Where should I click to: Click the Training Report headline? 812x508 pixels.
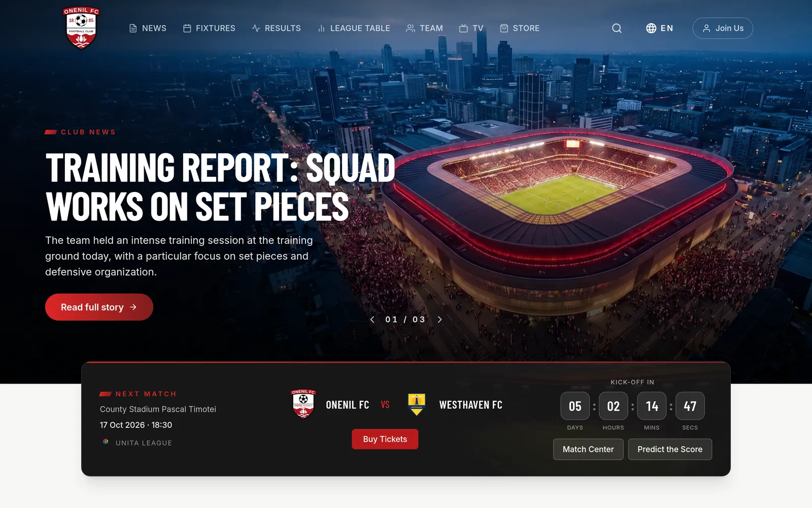click(x=220, y=187)
